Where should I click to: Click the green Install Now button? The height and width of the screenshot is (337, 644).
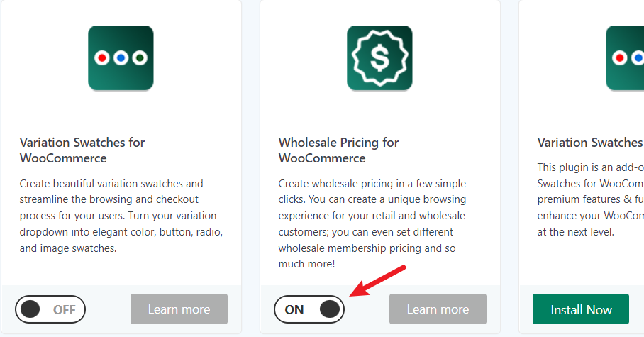pyautogui.click(x=581, y=309)
